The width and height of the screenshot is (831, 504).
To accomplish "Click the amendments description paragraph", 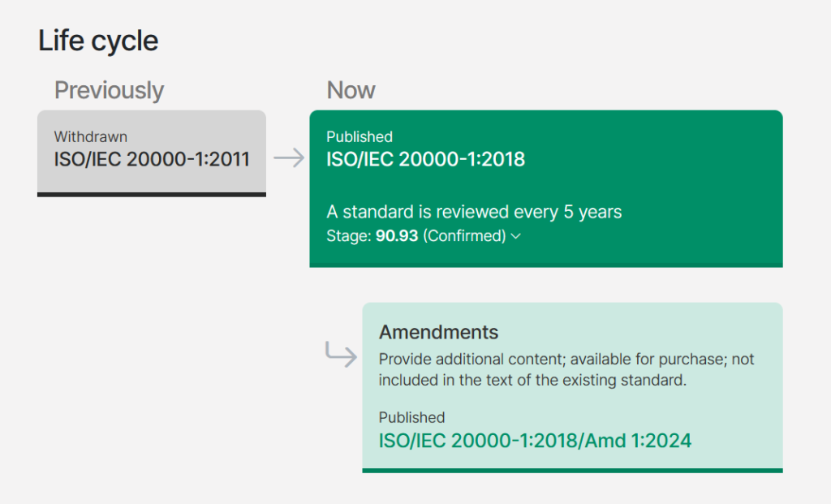I will [566, 369].
